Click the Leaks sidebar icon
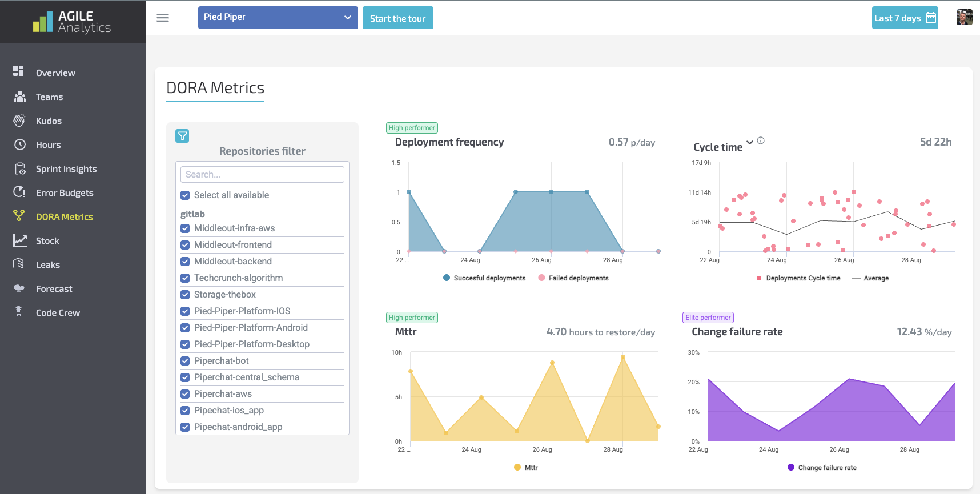 coord(19,264)
